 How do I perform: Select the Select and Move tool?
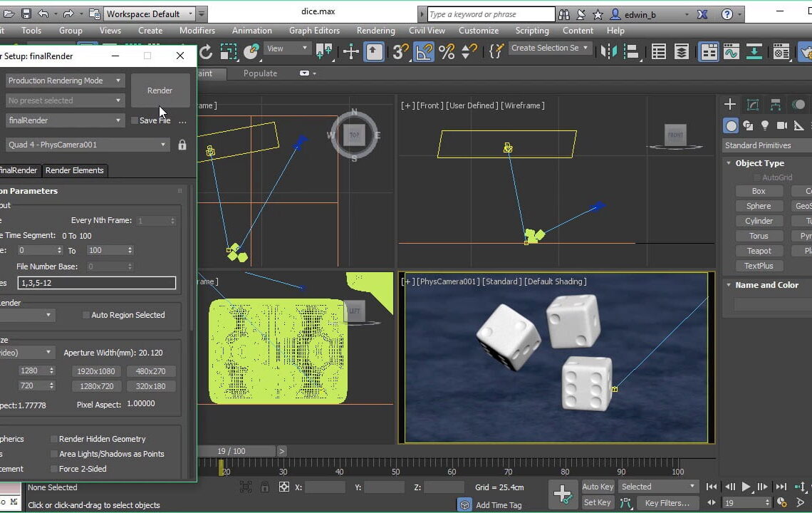click(x=351, y=52)
